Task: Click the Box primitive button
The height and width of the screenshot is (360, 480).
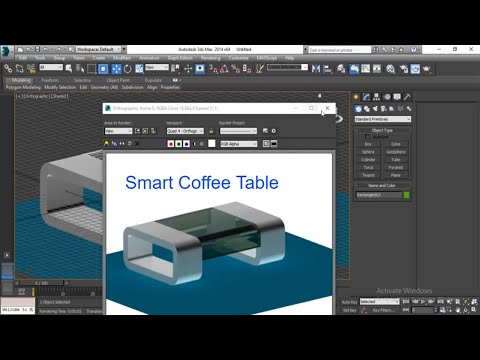Action: pyautogui.click(x=368, y=144)
